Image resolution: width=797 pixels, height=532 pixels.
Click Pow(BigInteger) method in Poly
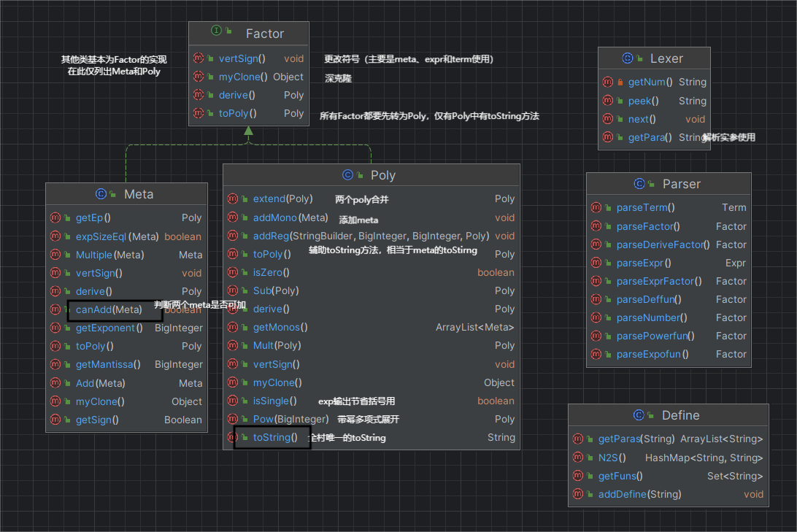click(x=290, y=419)
